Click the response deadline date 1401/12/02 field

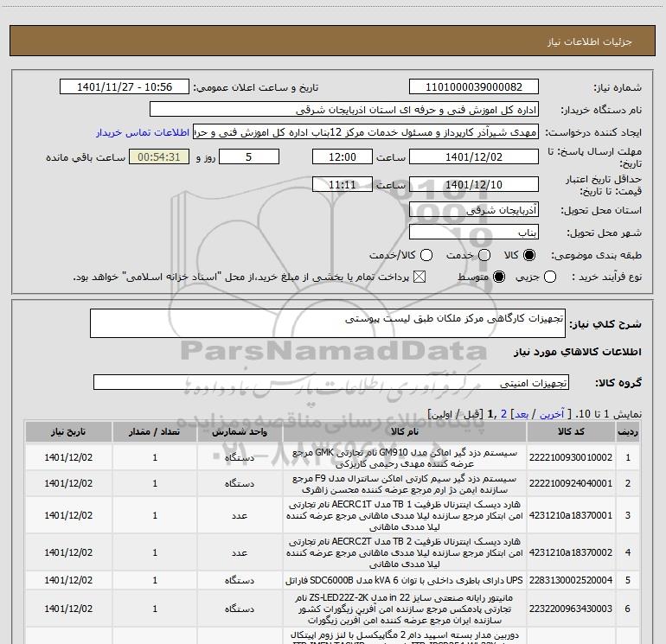coord(474,156)
